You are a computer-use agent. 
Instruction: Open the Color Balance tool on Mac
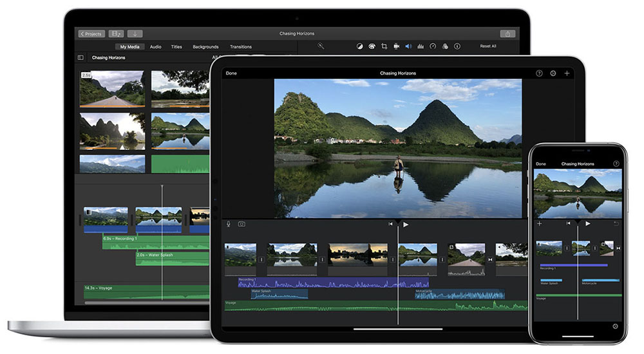pyautogui.click(x=360, y=46)
